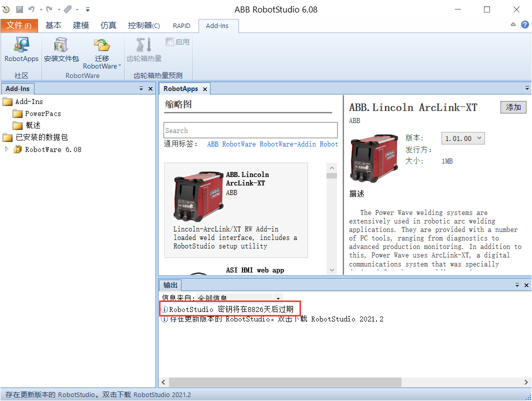This screenshot has height=401, width=532.
Task: Expand the RobotWare 6.08 tree node
Action: click(7, 149)
